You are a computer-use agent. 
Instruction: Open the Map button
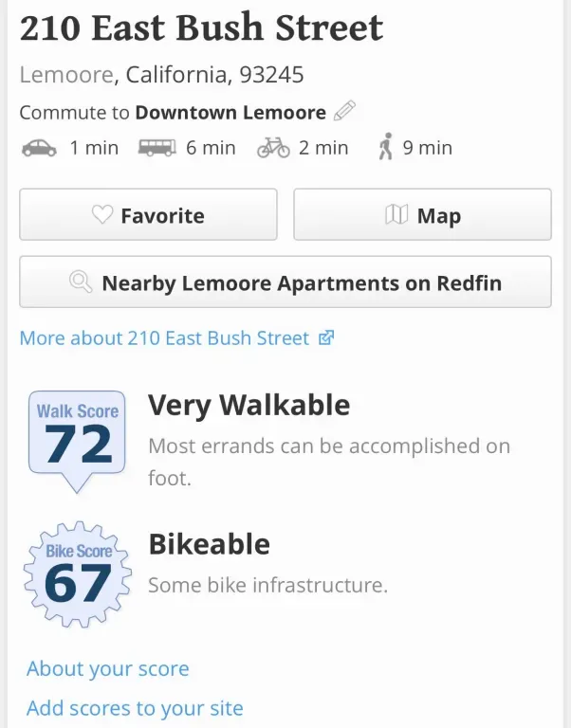click(x=422, y=214)
